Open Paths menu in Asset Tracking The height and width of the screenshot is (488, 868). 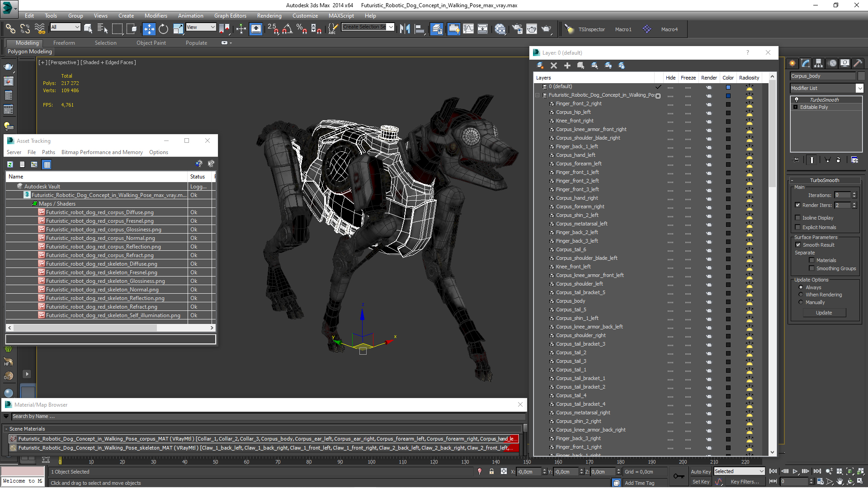(x=48, y=152)
